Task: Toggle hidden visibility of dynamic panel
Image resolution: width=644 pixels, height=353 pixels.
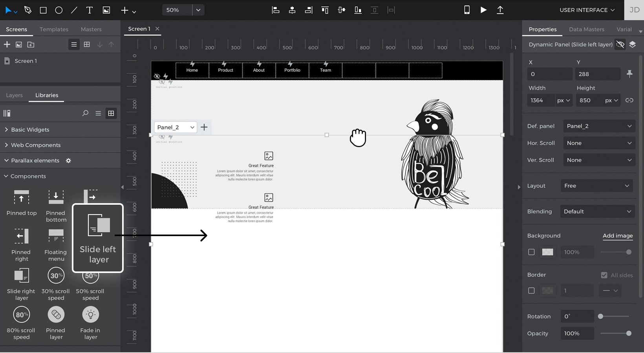Action: tap(620, 44)
